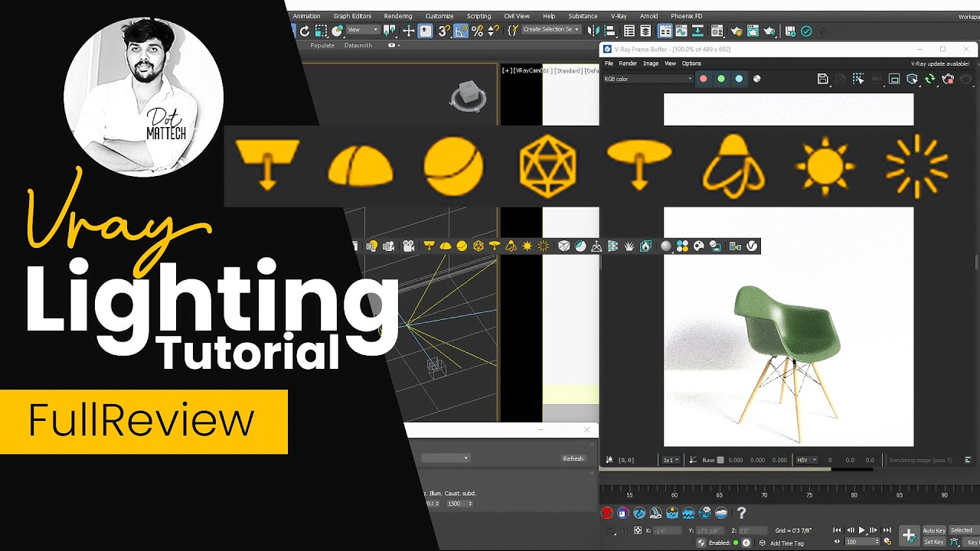Screen dimensions: 980x551
Task: Click the red Phoenix FD fire icon
Action: pyautogui.click(x=606, y=513)
